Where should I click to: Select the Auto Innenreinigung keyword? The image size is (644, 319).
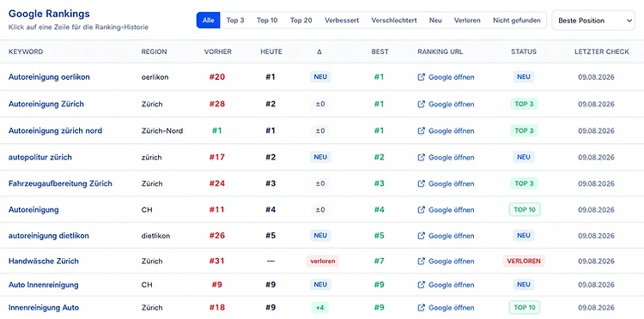43,285
